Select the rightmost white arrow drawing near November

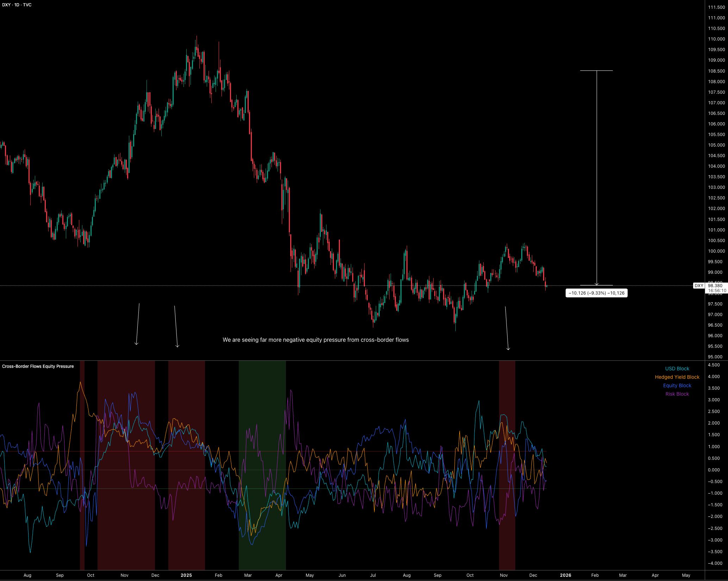pos(507,328)
